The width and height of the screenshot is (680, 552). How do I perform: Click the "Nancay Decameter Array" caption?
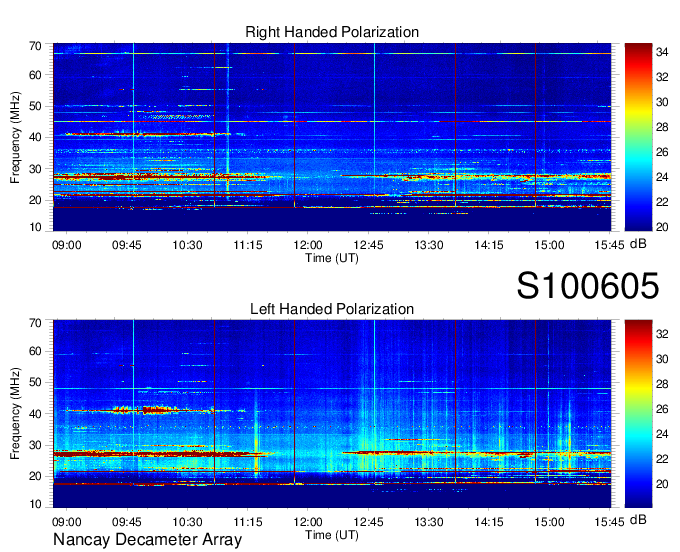[147, 540]
